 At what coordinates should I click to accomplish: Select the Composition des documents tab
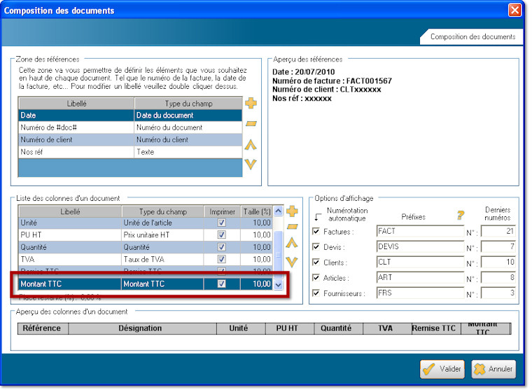pyautogui.click(x=472, y=36)
